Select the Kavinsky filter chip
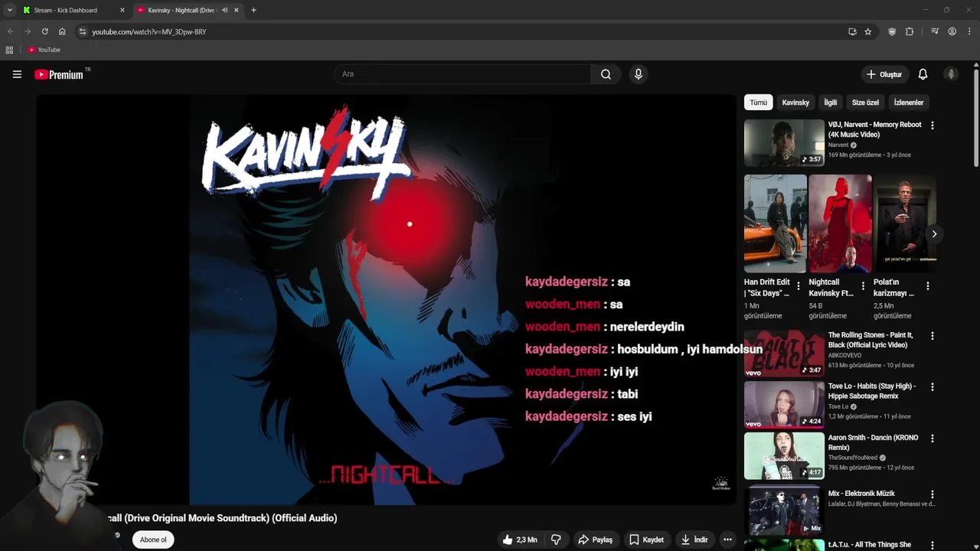 coord(795,103)
